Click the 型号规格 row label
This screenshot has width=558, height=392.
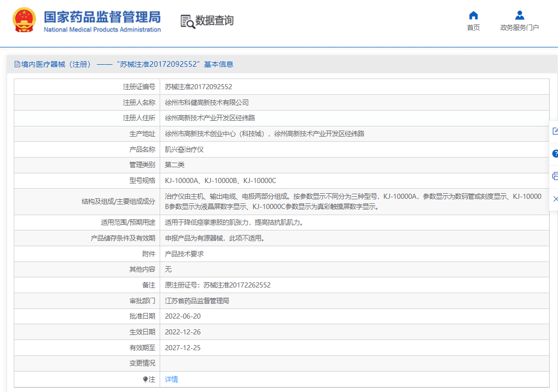[142, 180]
